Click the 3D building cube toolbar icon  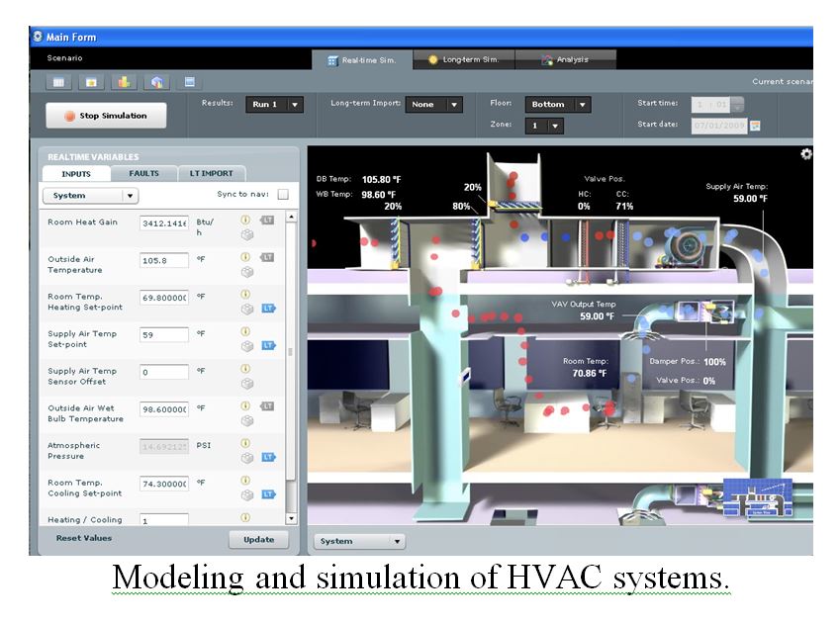click(155, 82)
